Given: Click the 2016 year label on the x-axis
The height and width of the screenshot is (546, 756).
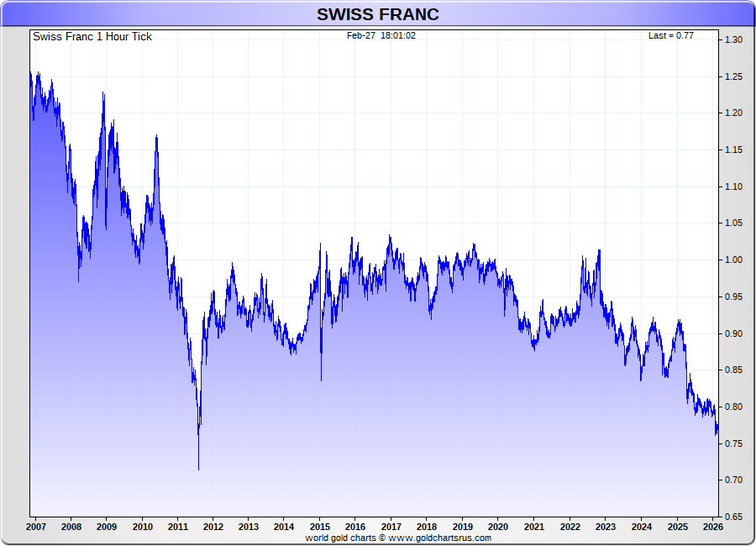Looking at the screenshot, I should (x=355, y=527).
